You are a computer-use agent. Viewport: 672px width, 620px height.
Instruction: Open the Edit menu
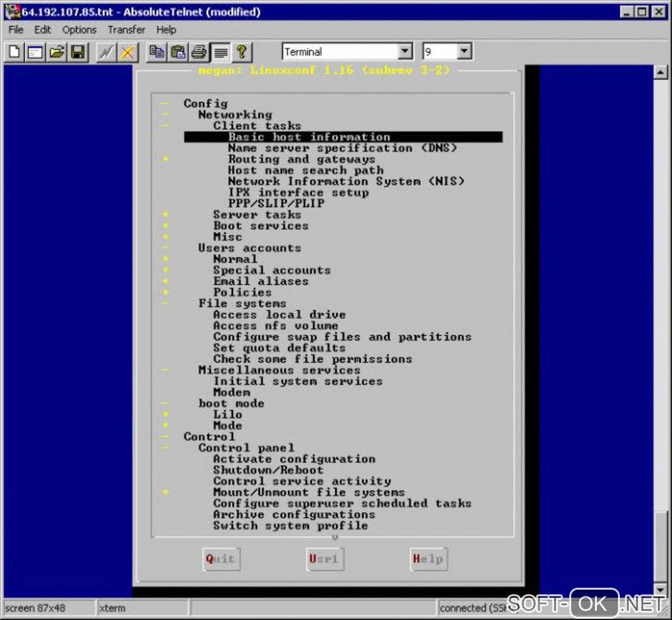pos(42,30)
